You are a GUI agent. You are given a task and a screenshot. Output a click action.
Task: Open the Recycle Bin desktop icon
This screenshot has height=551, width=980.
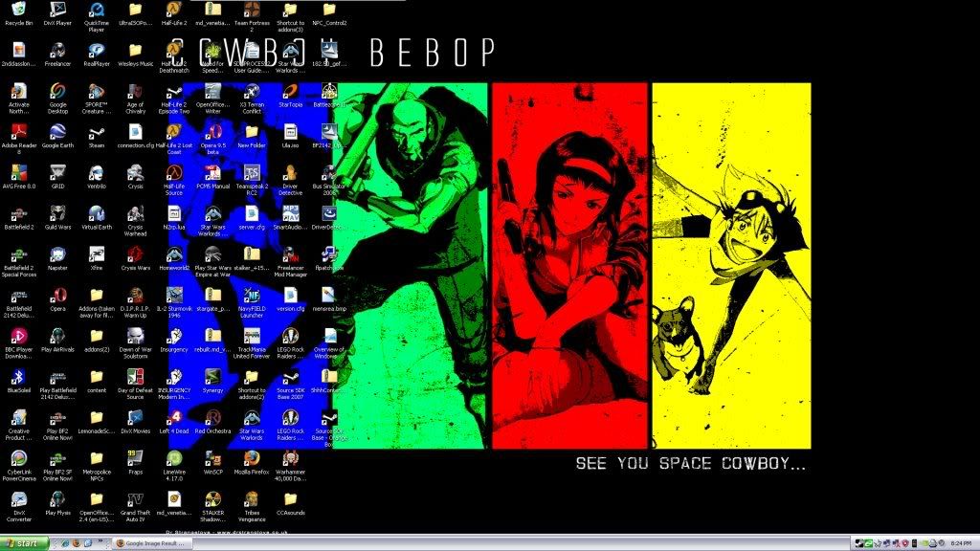[19, 13]
